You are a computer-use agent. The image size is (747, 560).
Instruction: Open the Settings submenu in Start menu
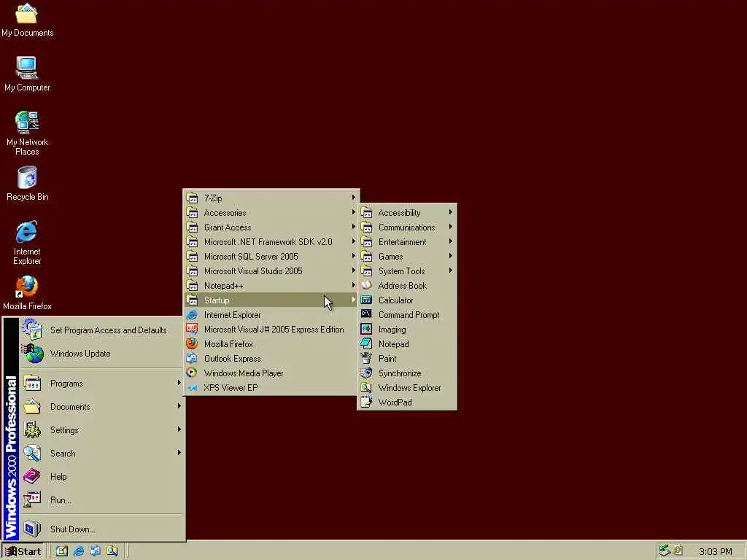coord(101,430)
